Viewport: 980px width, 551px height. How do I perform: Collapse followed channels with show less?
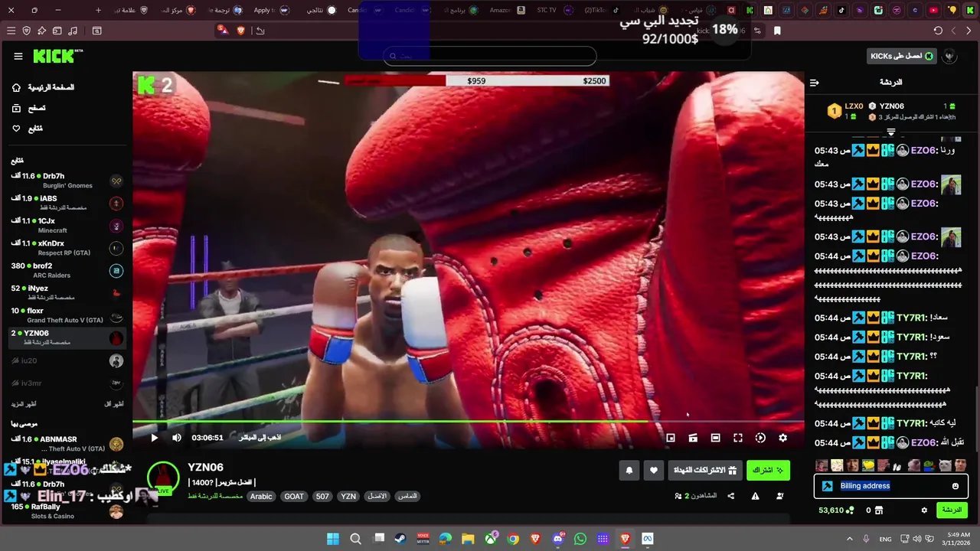pos(113,403)
